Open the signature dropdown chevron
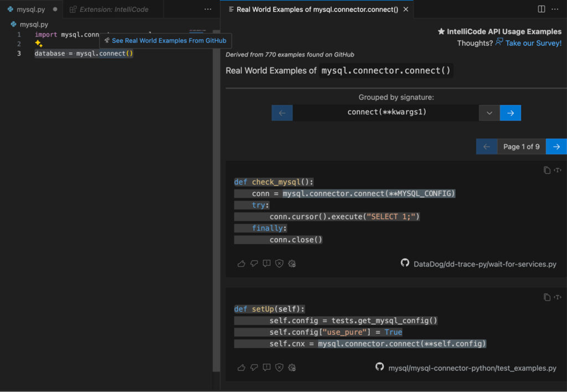Image resolution: width=567 pixels, height=392 pixels. [x=489, y=112]
